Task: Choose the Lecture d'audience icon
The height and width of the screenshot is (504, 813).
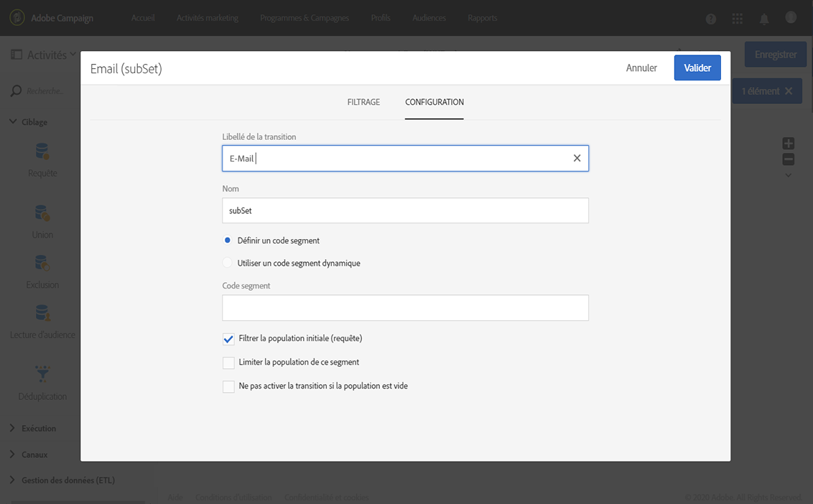Action: 42,314
